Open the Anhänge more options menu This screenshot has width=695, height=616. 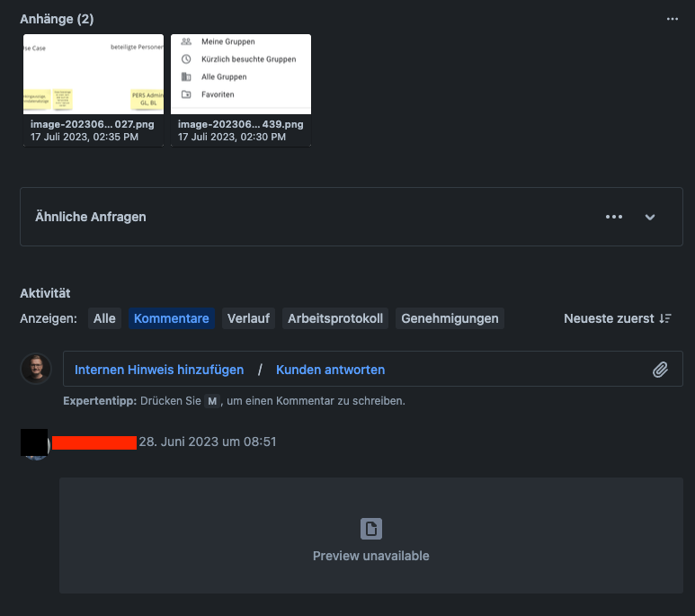[x=672, y=19]
